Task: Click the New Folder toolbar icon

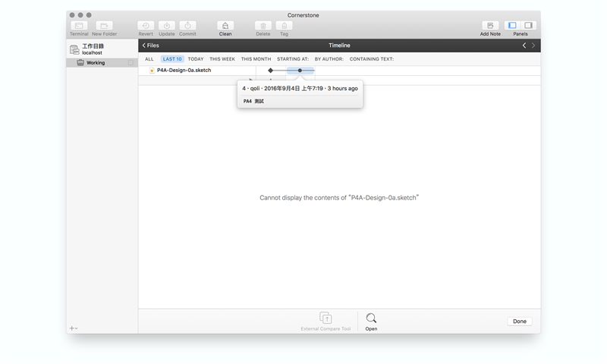Action: tap(105, 26)
